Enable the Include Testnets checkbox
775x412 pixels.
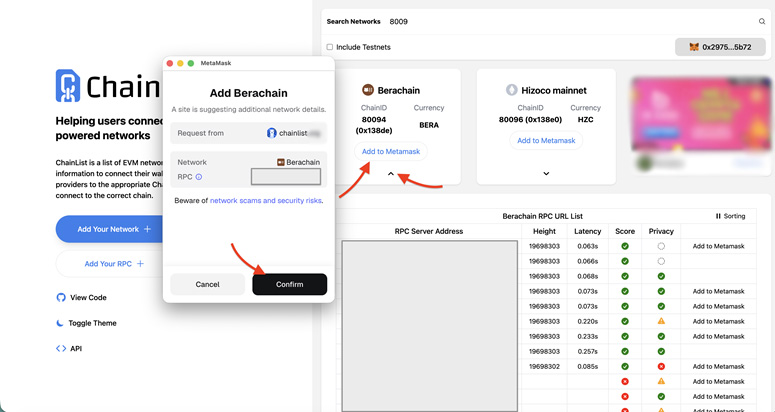pos(330,47)
